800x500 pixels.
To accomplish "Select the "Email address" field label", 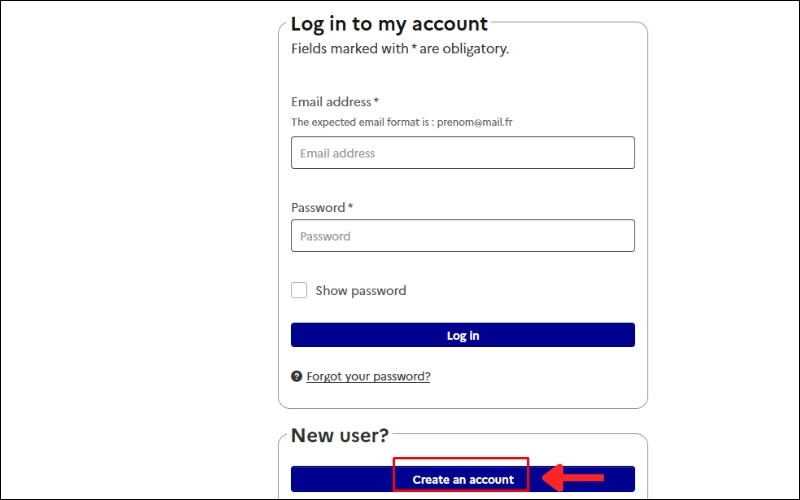I will click(331, 102).
